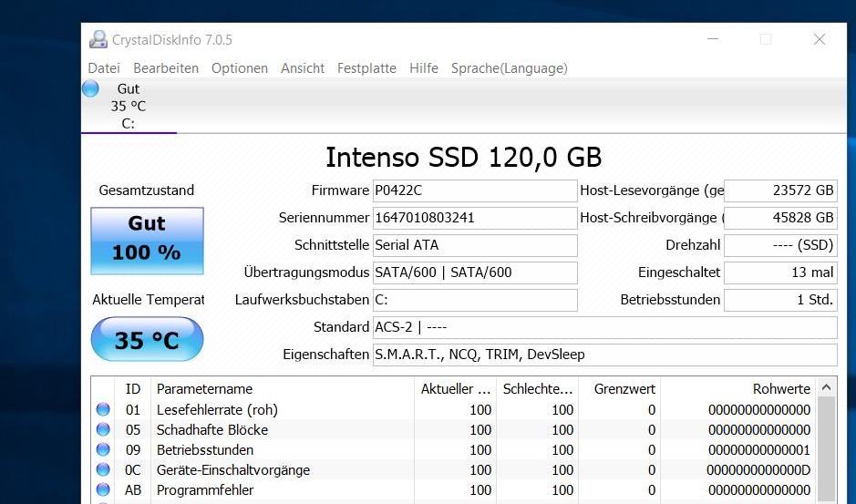Screen dimensions: 856x504
Task: Click the Rohwerte column header
Action: [737, 389]
